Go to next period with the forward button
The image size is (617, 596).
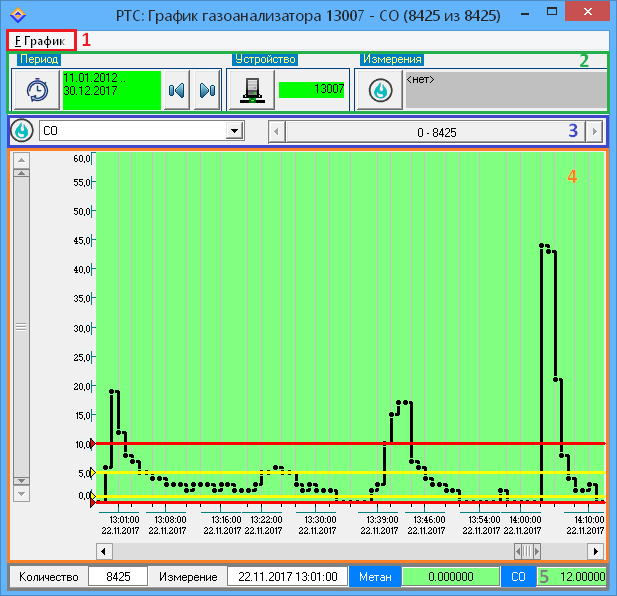[x=206, y=90]
